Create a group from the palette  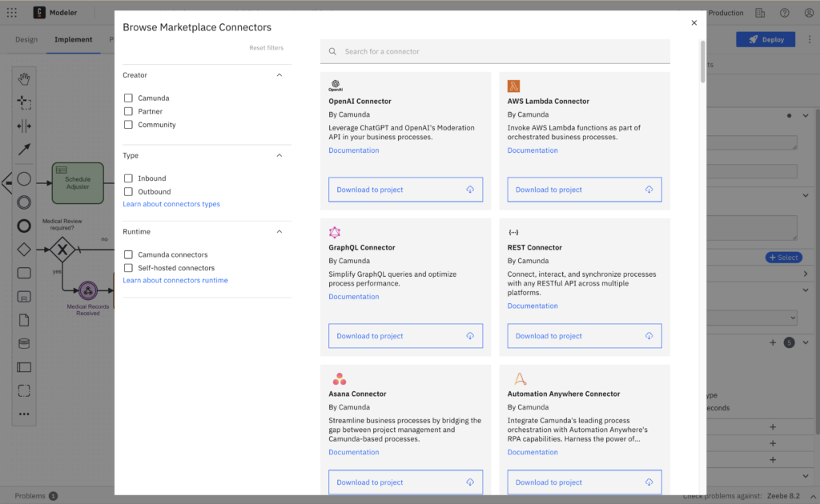tap(24, 390)
